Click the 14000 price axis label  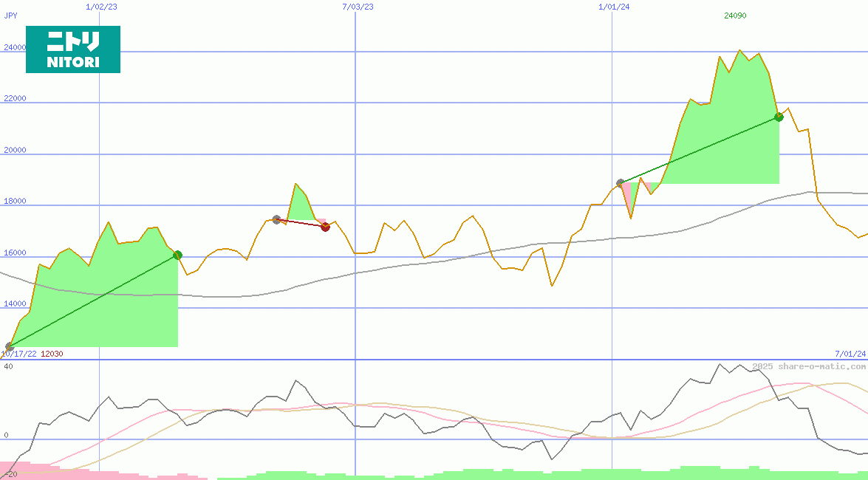point(15,304)
